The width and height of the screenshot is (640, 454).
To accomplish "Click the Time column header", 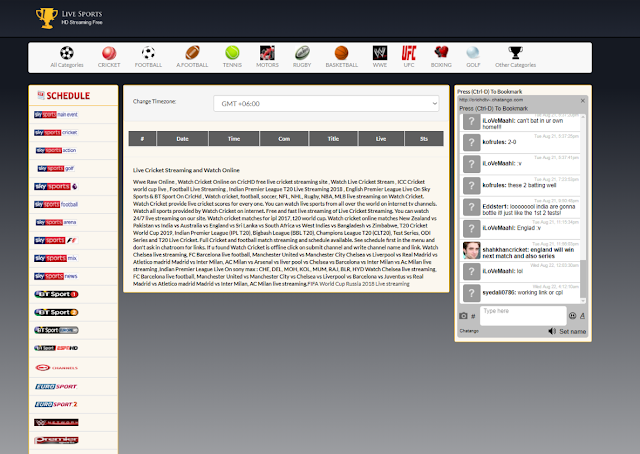I will point(234,139).
